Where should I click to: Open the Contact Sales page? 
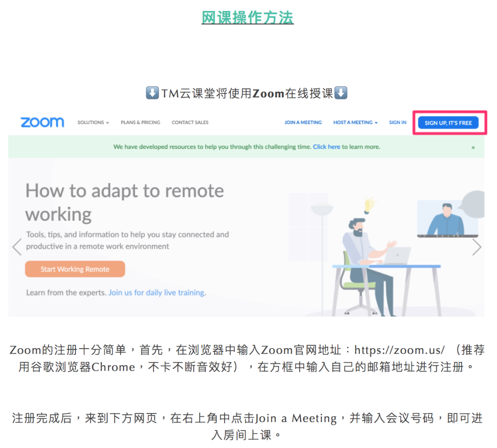tap(190, 123)
